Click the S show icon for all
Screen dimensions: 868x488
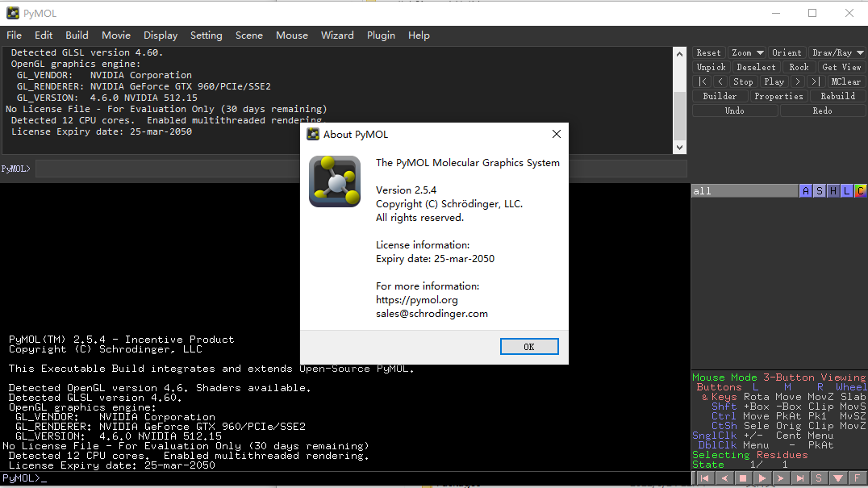click(x=819, y=191)
